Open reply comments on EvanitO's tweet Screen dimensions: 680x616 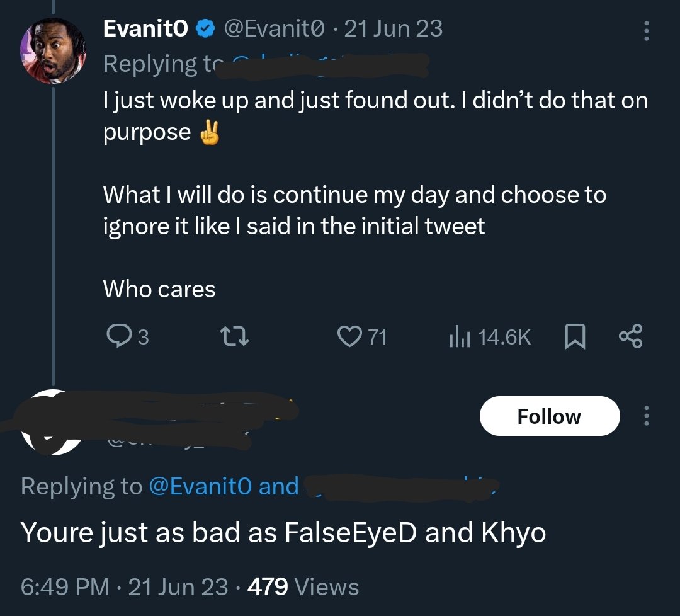(x=127, y=336)
